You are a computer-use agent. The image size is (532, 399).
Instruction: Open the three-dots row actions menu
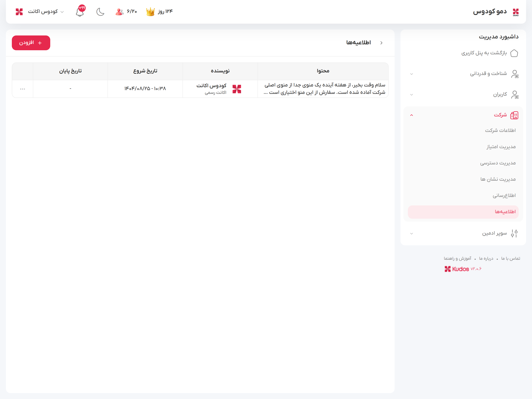click(22, 89)
